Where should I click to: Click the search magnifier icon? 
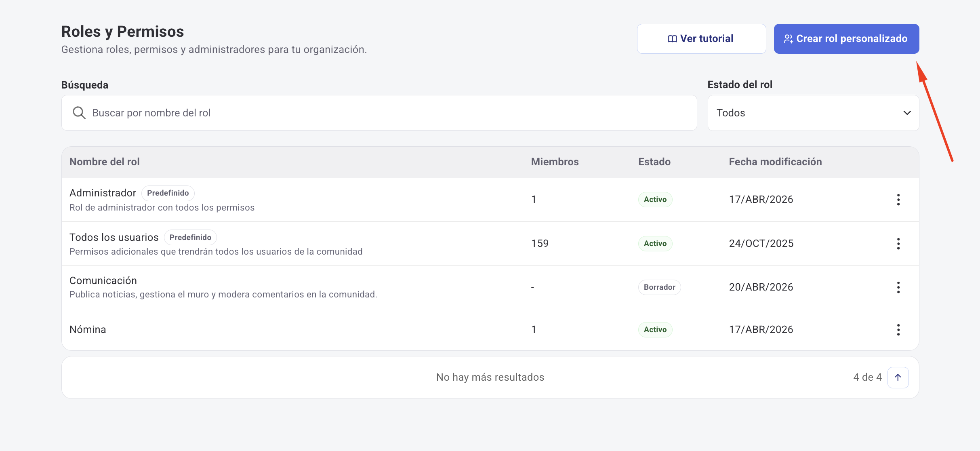pyautogui.click(x=79, y=113)
